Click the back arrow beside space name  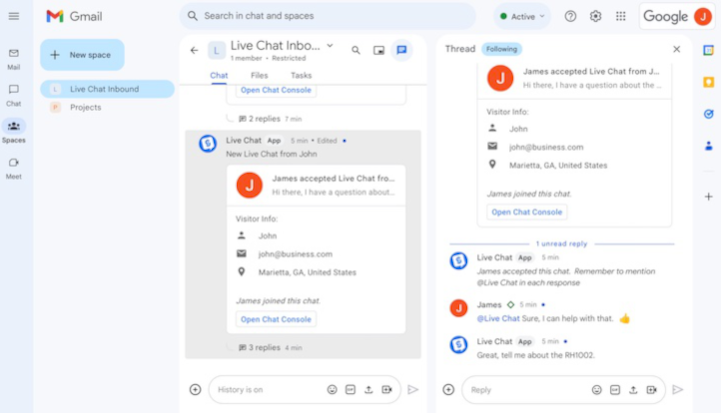194,50
